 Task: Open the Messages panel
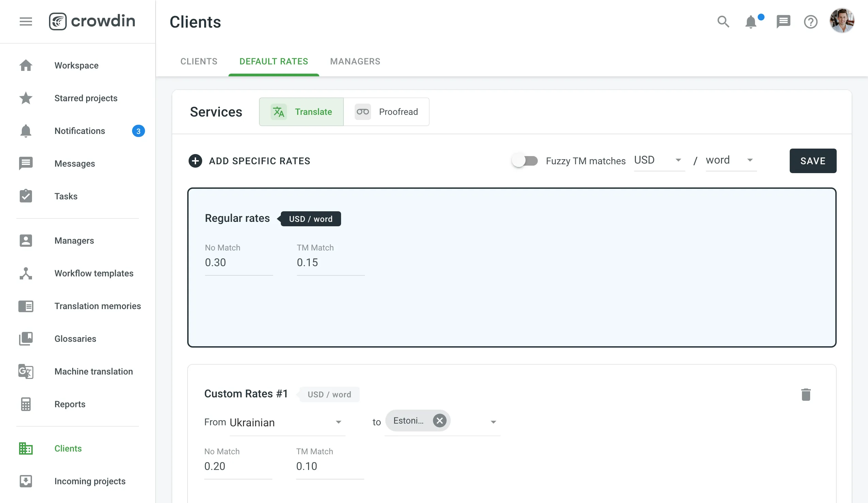[75, 164]
